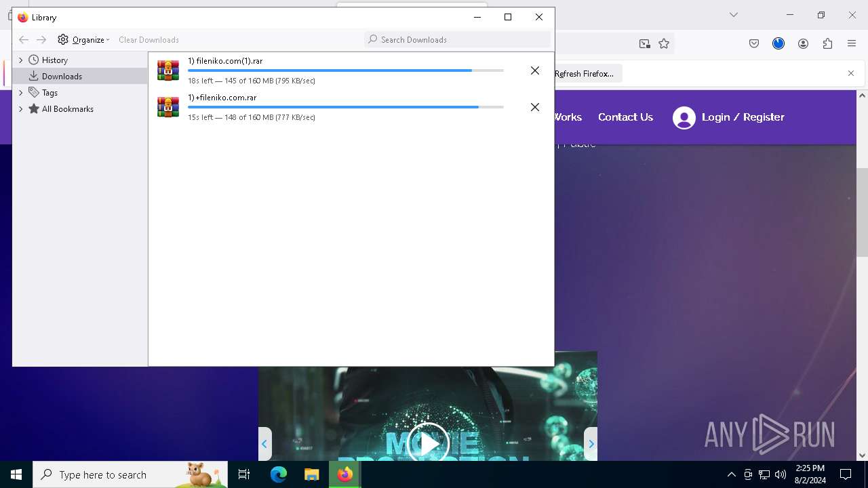Select All Bookmarks in the sidebar
This screenshot has height=488, width=868.
tap(67, 108)
